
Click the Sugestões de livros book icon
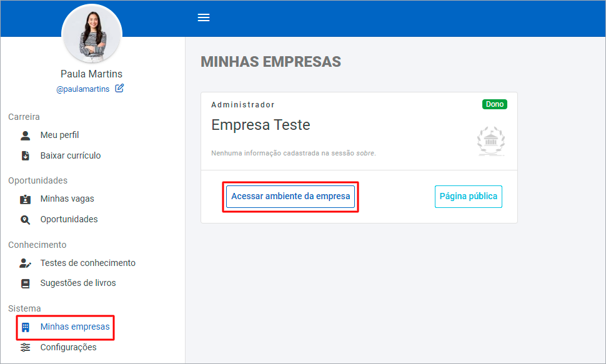(x=25, y=283)
